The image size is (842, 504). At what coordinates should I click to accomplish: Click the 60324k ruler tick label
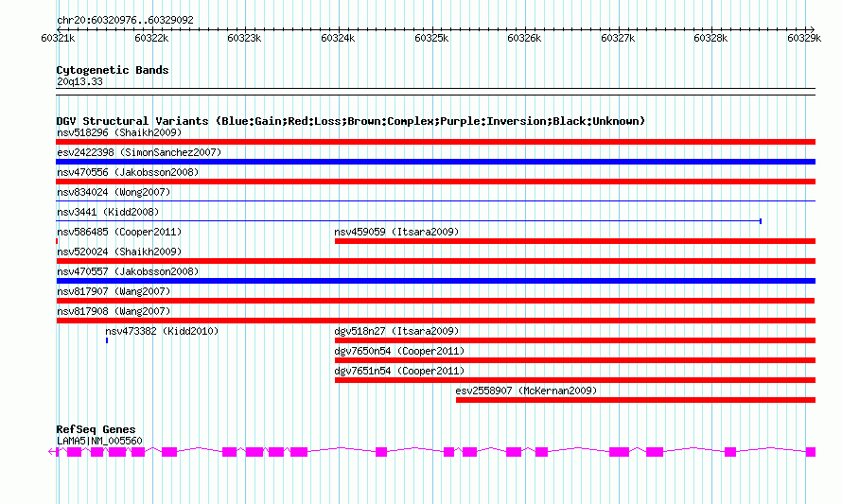[x=338, y=38]
